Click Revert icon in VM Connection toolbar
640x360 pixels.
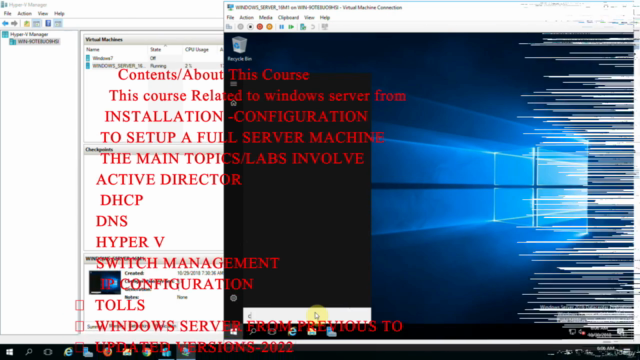(313, 27)
